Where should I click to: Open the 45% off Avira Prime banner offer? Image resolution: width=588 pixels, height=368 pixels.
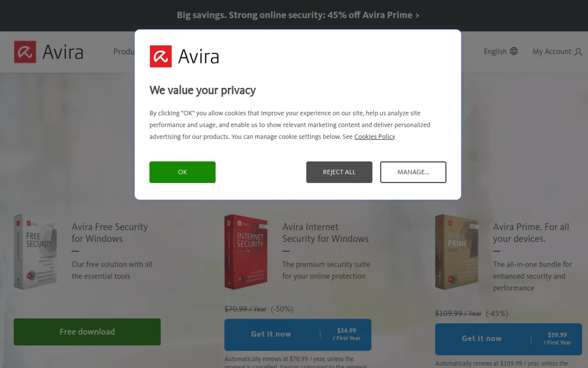click(x=297, y=15)
